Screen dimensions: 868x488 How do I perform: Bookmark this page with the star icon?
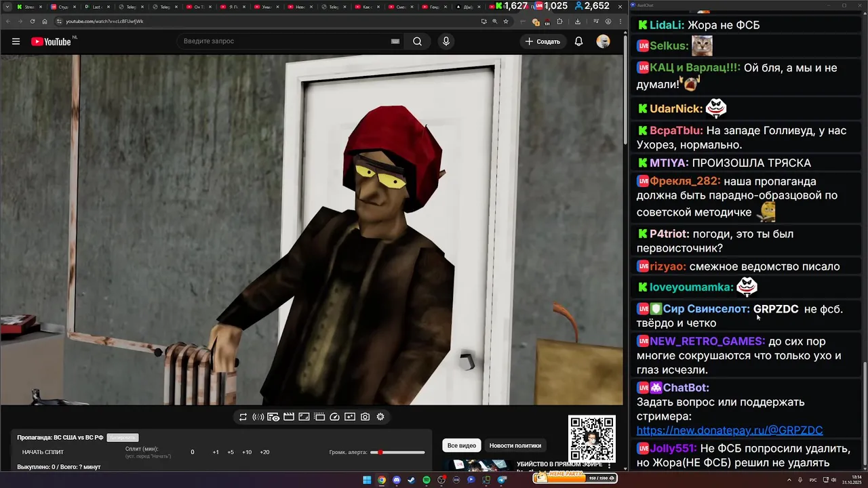coord(506,21)
